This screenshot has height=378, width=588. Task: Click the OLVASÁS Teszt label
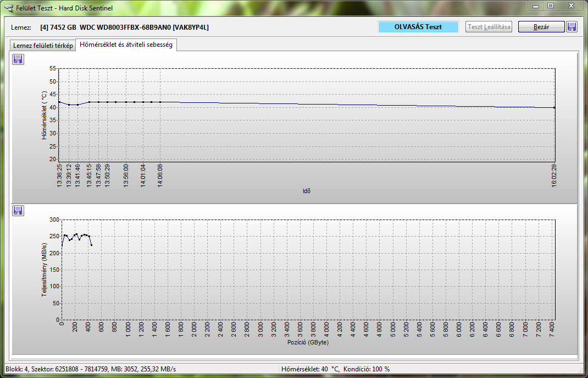pyautogui.click(x=418, y=27)
